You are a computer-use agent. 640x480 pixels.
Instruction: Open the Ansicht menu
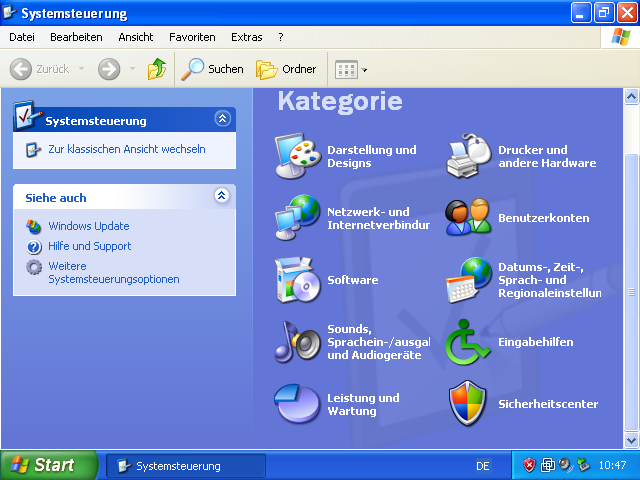pyautogui.click(x=136, y=37)
